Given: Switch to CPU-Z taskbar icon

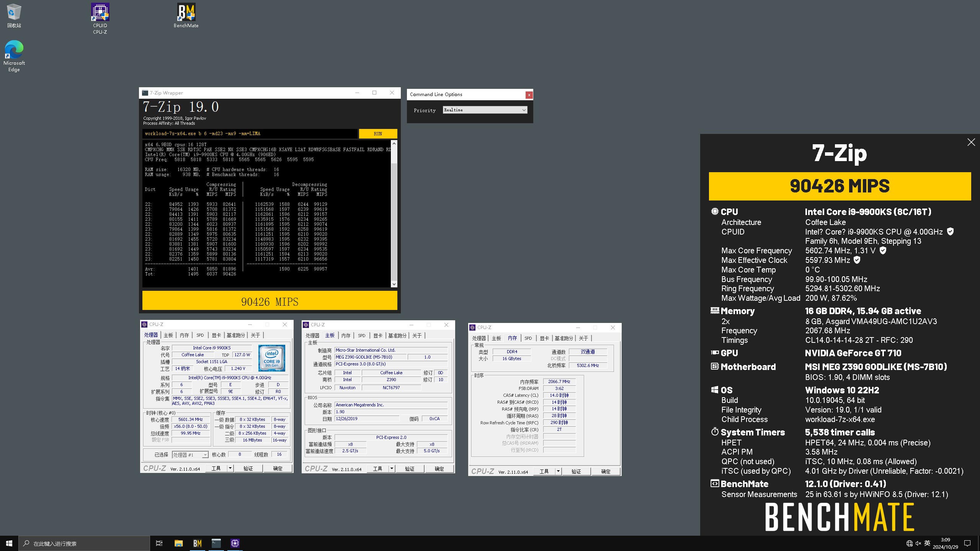Looking at the screenshot, I should point(235,543).
